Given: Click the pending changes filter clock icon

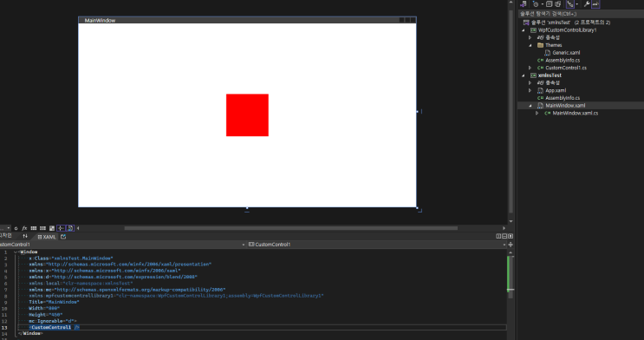Looking at the screenshot, I should coord(536,4).
